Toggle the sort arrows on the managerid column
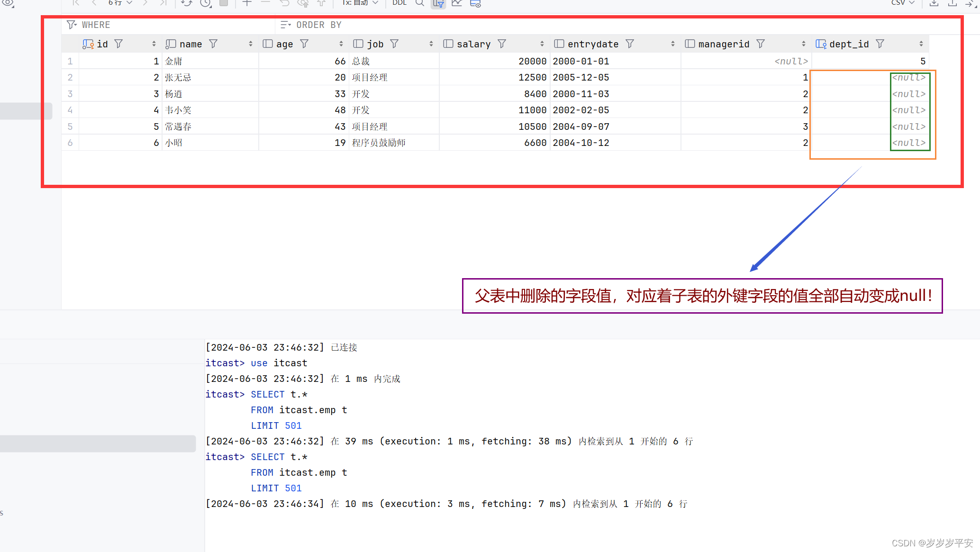Viewport: 980px width, 552px height. point(803,44)
